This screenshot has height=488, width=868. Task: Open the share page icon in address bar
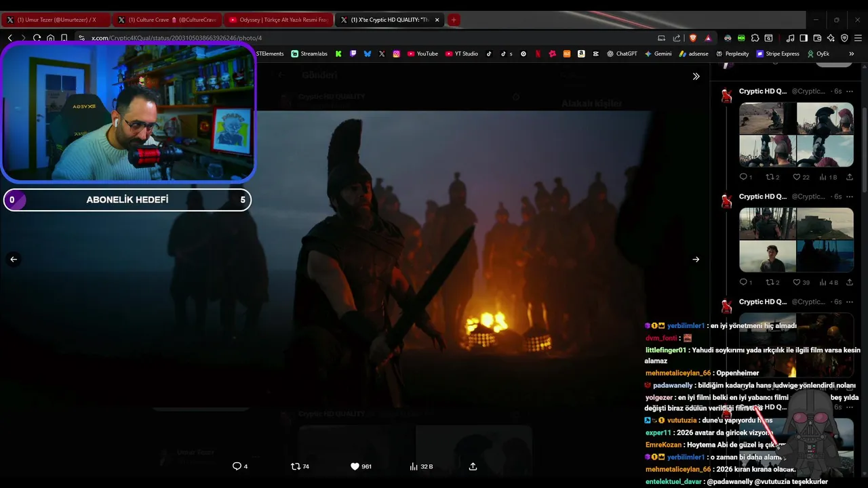point(676,38)
